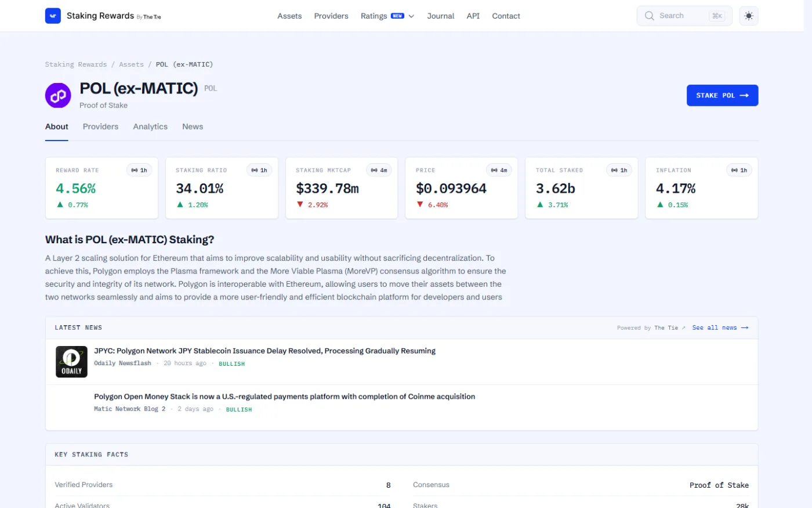Toggle the light/dark theme sun icon
Image resolution: width=812 pixels, height=508 pixels.
coord(749,16)
